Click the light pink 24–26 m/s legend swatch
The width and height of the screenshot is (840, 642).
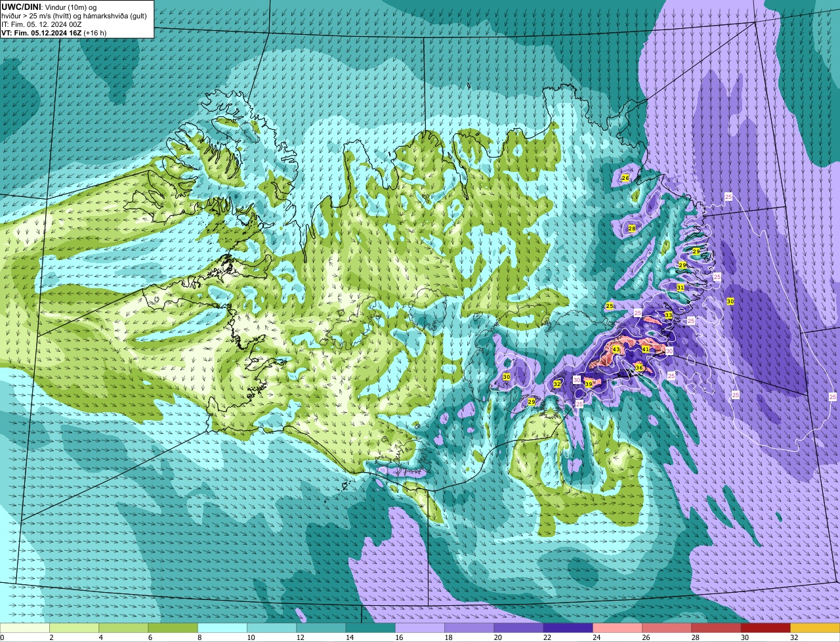coord(618,628)
